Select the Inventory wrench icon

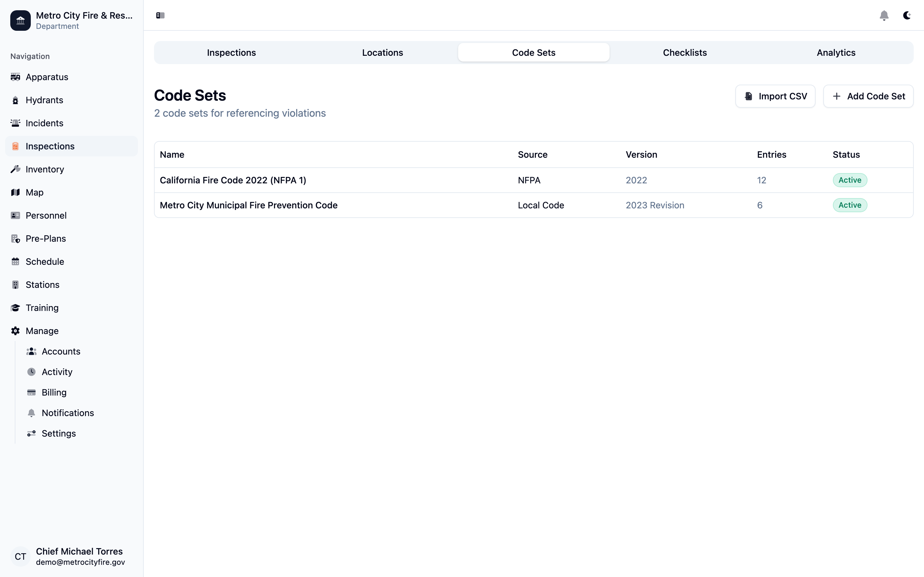click(15, 169)
